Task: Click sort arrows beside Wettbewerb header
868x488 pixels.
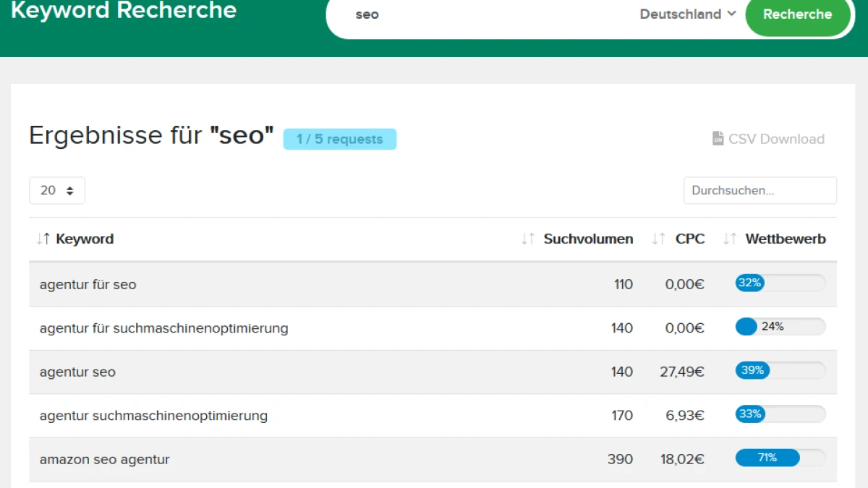Action: [x=730, y=239]
